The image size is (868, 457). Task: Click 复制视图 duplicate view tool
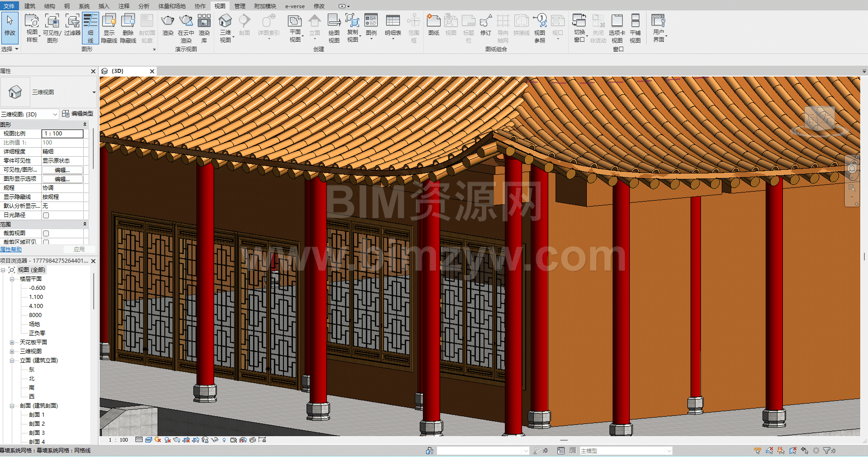coord(353,28)
